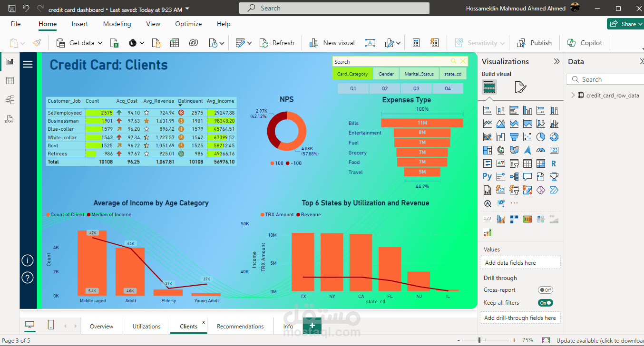
Task: Open the Get data dropdown arrow
Action: [100, 43]
